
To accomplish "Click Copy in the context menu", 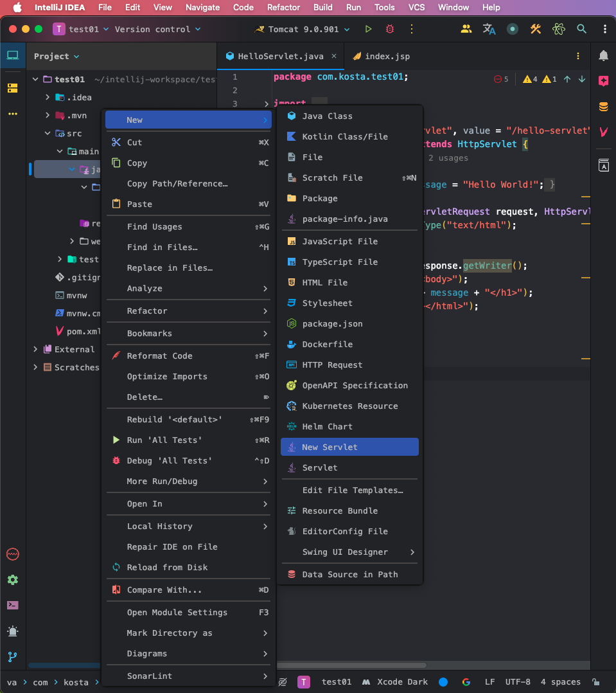I will click(188, 163).
